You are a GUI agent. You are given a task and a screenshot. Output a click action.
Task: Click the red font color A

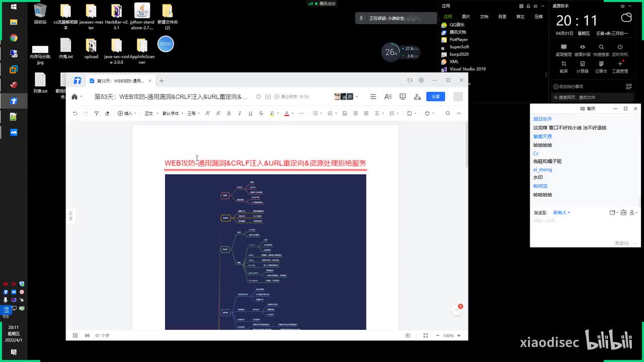click(286, 114)
